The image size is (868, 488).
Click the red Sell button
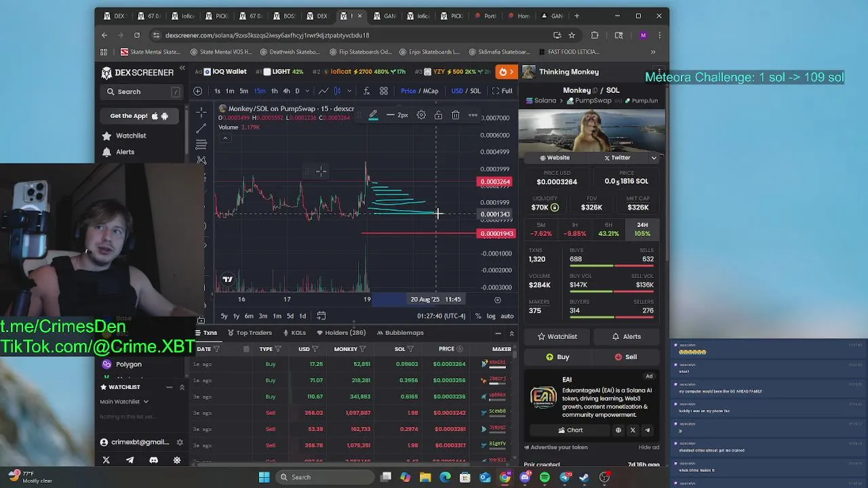626,357
